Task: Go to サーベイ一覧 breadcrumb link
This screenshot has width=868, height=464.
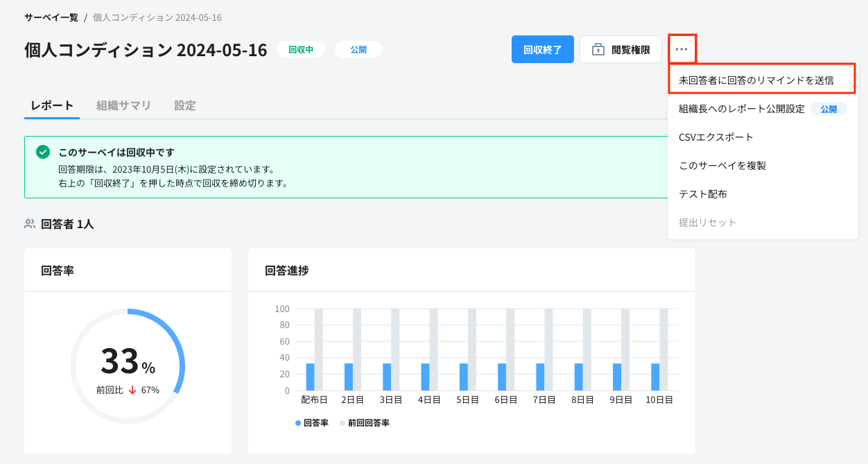Action: [x=51, y=17]
